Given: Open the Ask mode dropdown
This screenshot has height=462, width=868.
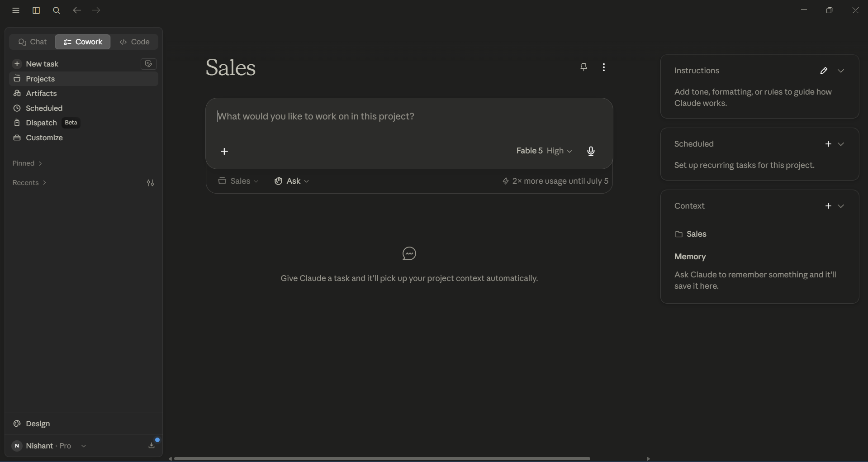Looking at the screenshot, I should [292, 181].
